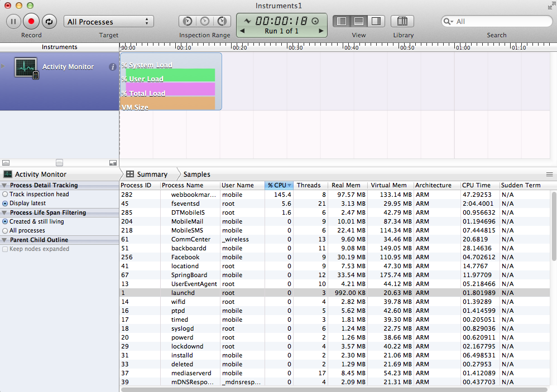Enter full screen using the expand arrows icon
Image resolution: width=557 pixels, height=392 pixels.
coord(551,6)
